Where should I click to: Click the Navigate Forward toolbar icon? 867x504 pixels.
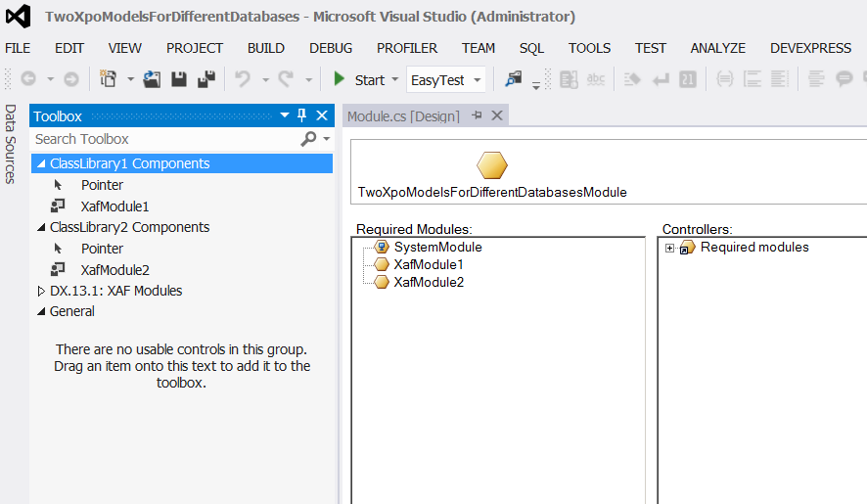[71, 79]
